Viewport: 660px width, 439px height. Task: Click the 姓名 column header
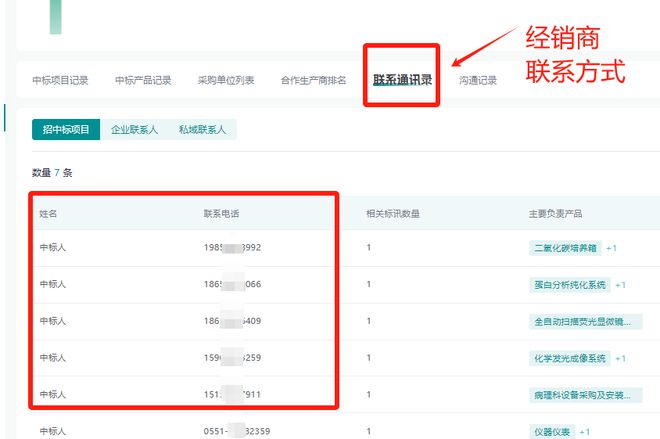[48, 214]
